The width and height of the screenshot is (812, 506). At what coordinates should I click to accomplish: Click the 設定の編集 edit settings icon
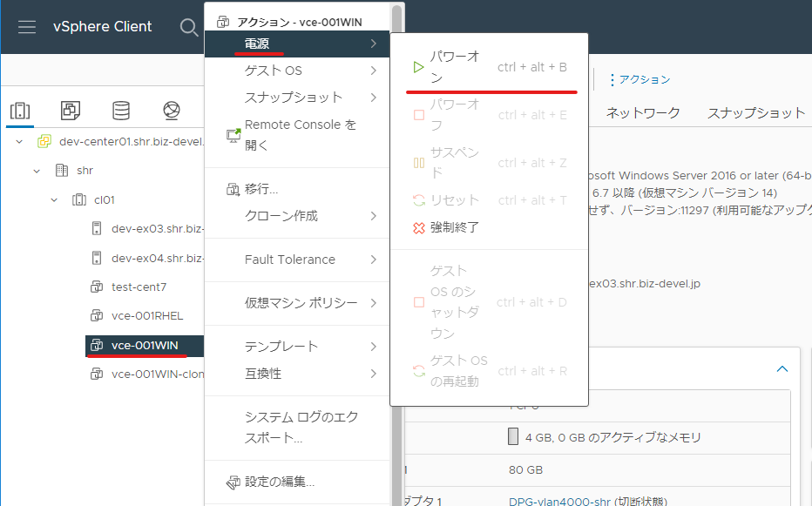233,482
